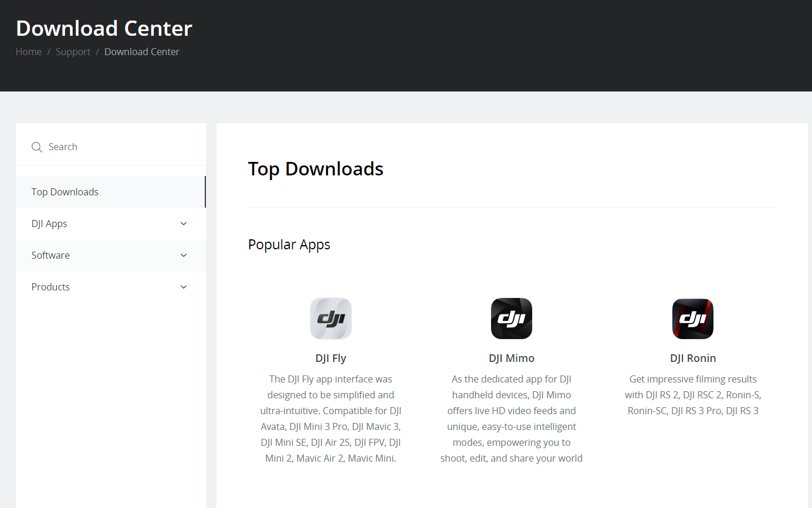Click the Download Center page title

tap(104, 28)
